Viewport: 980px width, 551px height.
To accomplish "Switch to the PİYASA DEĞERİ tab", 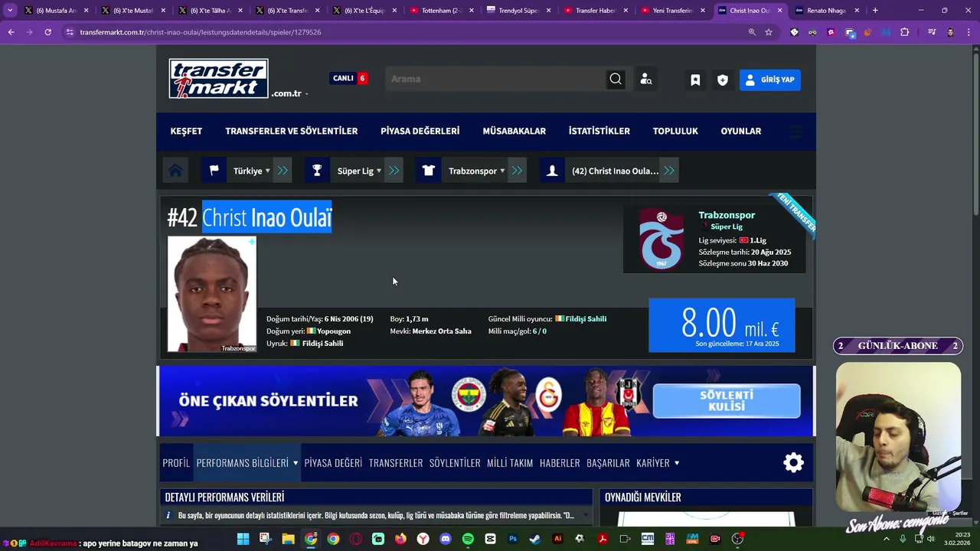I will 333,463.
